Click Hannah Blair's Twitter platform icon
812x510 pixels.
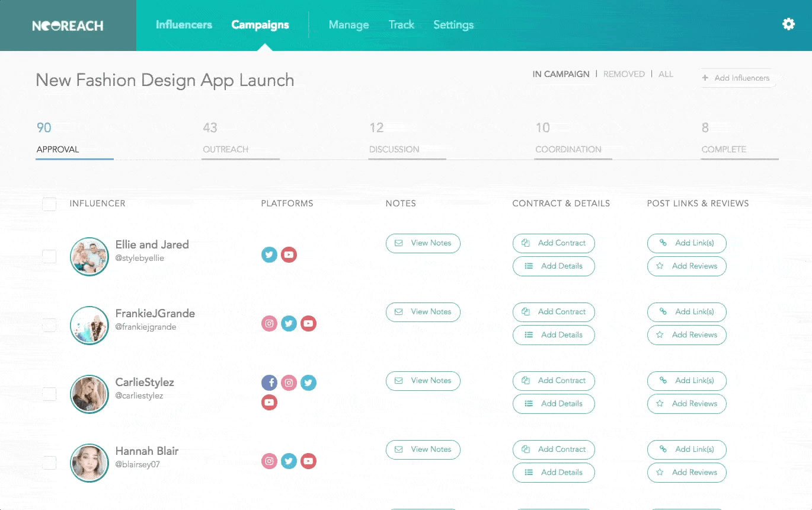(x=289, y=461)
